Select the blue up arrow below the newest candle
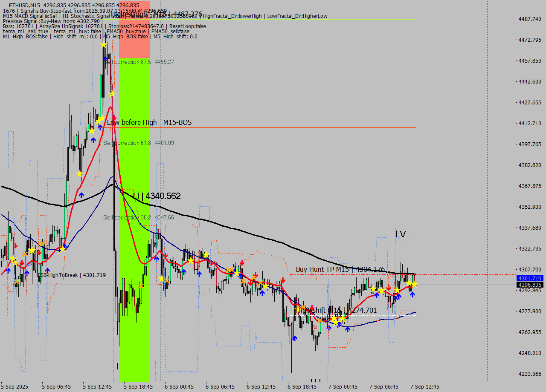 412,294
